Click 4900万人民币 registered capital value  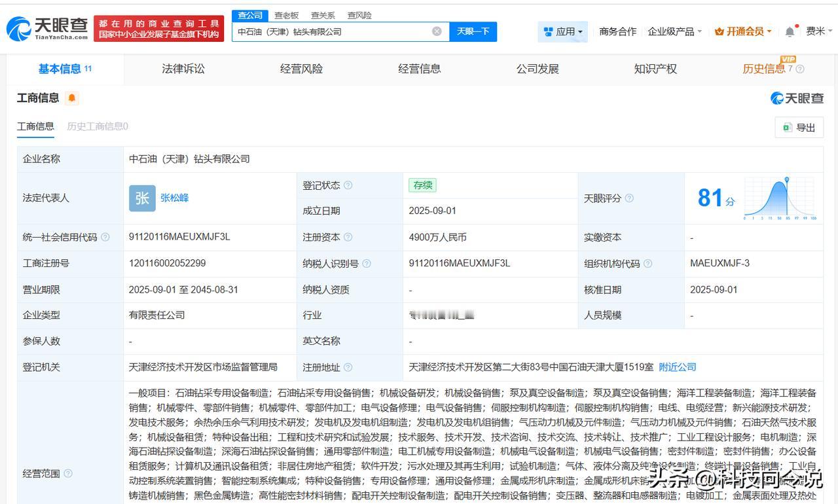click(x=437, y=237)
